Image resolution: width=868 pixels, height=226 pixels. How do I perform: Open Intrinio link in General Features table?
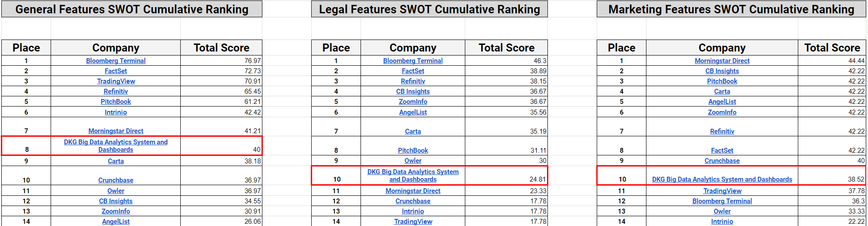115,112
